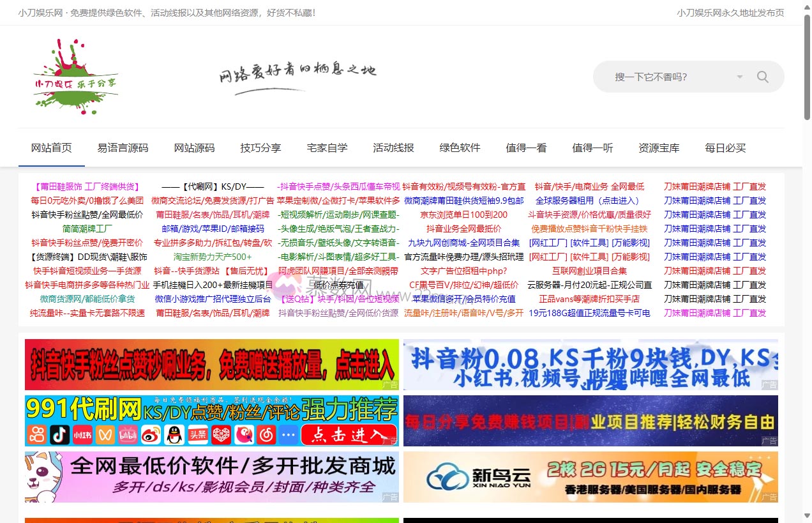Open the Toutiao icon in the ad banner
Screen dimensions: 812x523
click(198, 434)
